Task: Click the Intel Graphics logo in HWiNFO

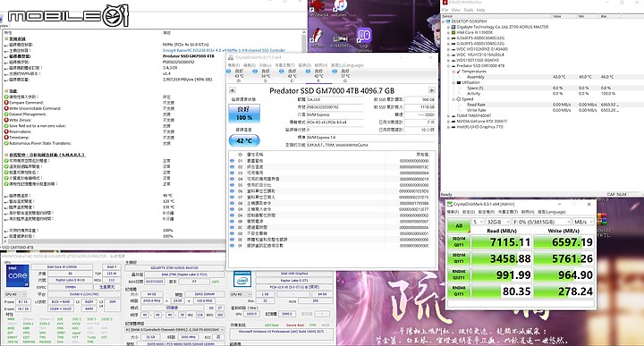Action: click(x=242, y=278)
